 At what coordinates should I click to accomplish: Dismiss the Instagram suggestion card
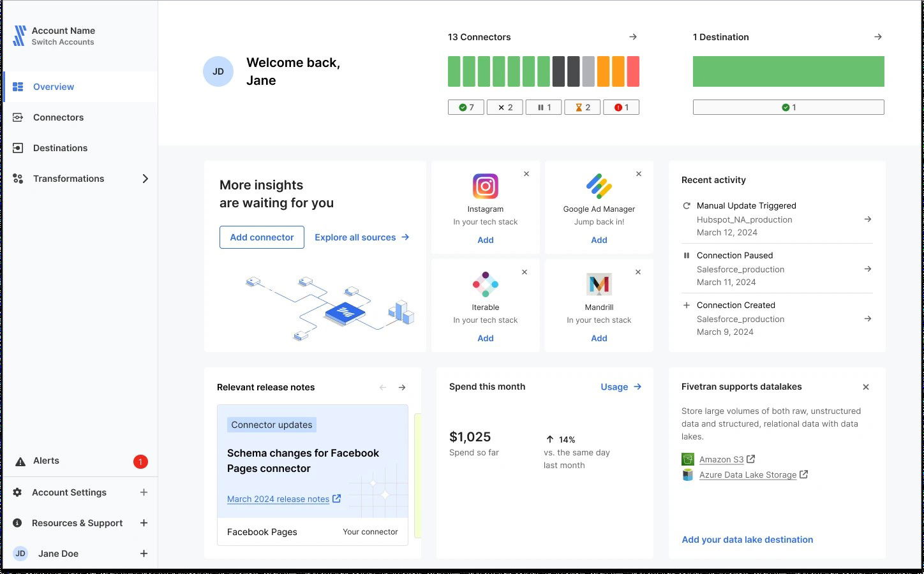coord(526,173)
